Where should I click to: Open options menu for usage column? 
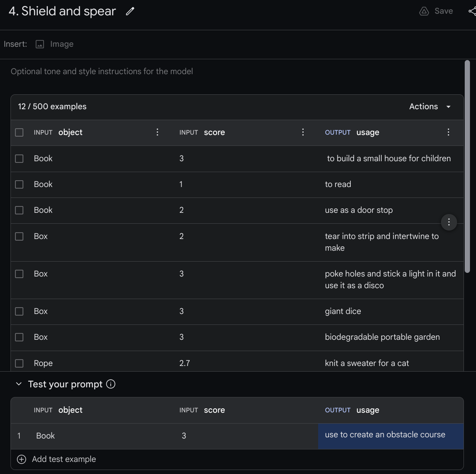[448, 132]
